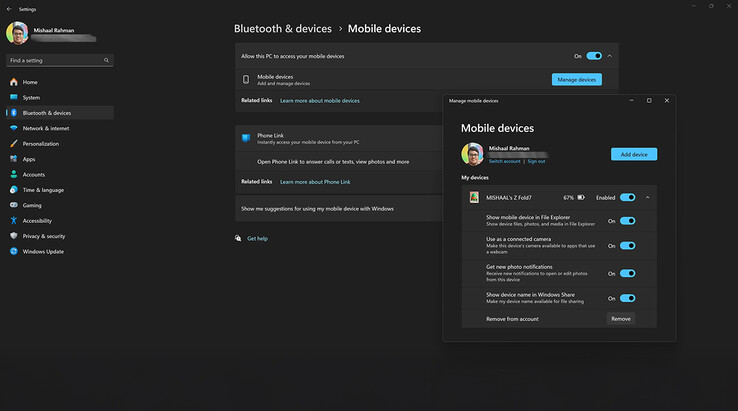Image resolution: width=738 pixels, height=411 pixels.
Task: Click the Accounts person icon
Action: [14, 174]
